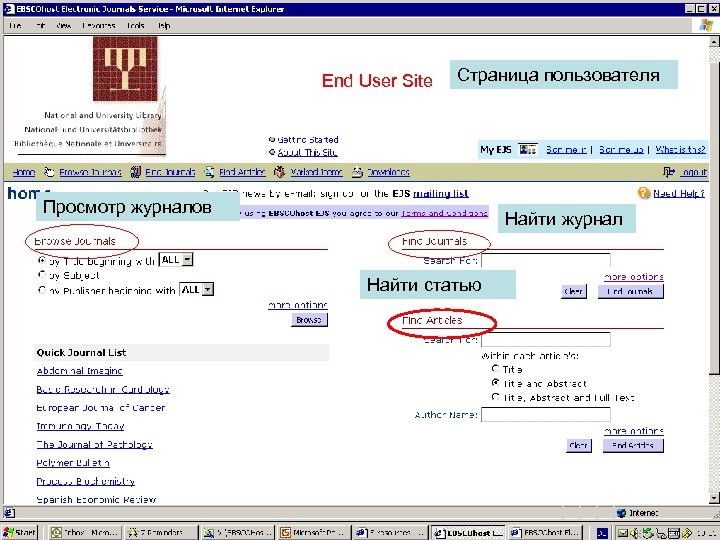This screenshot has height=540, width=720.
Task: Click the Downloads icon in navigation bar
Action: pos(357,172)
